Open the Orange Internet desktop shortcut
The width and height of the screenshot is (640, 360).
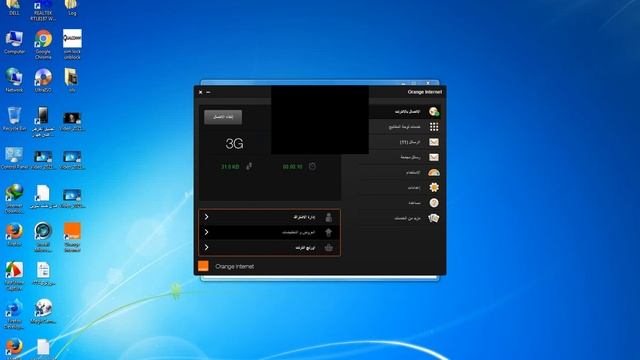click(72, 237)
